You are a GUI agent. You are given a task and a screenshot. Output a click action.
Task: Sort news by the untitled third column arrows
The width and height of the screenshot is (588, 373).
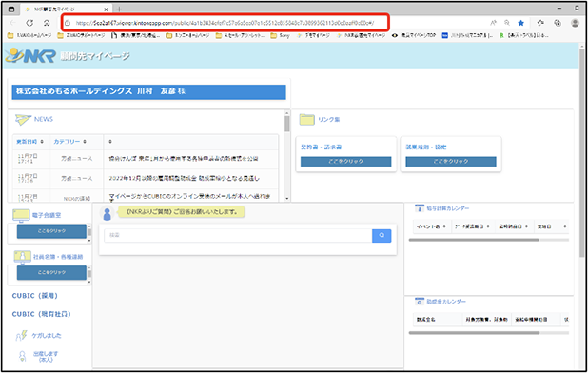pyautogui.click(x=110, y=142)
